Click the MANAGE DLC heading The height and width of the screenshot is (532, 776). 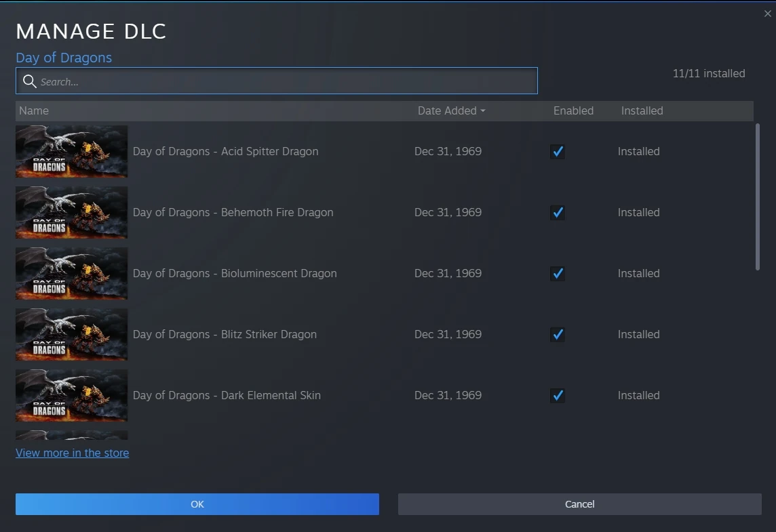tap(91, 31)
